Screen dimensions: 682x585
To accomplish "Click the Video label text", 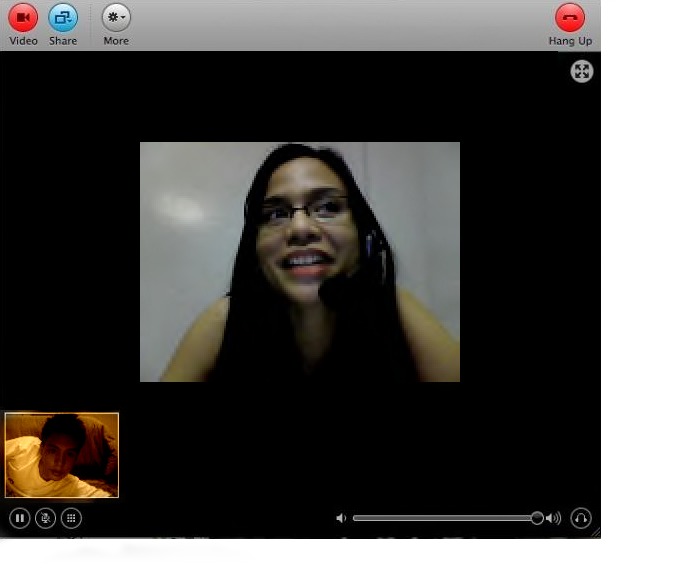I will tap(23, 41).
